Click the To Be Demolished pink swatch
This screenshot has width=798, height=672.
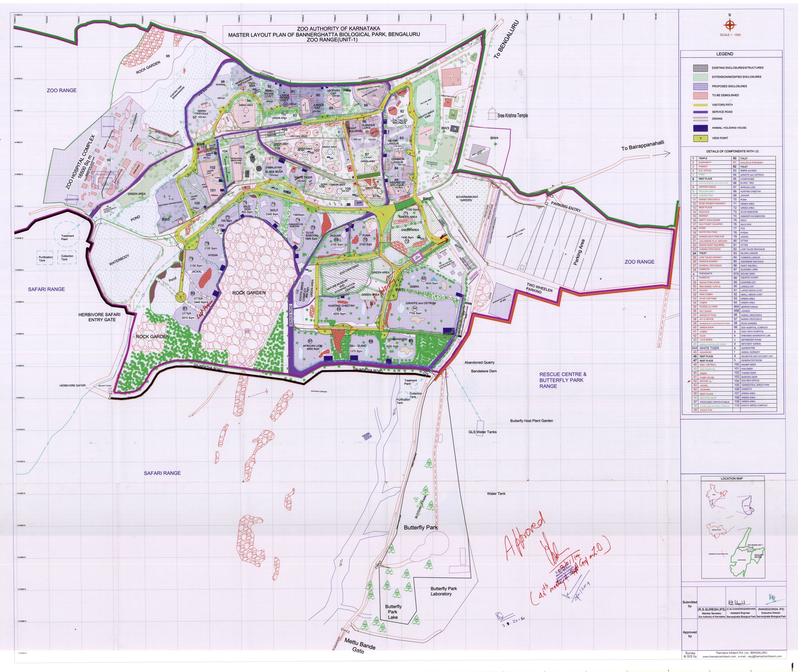[x=700, y=95]
